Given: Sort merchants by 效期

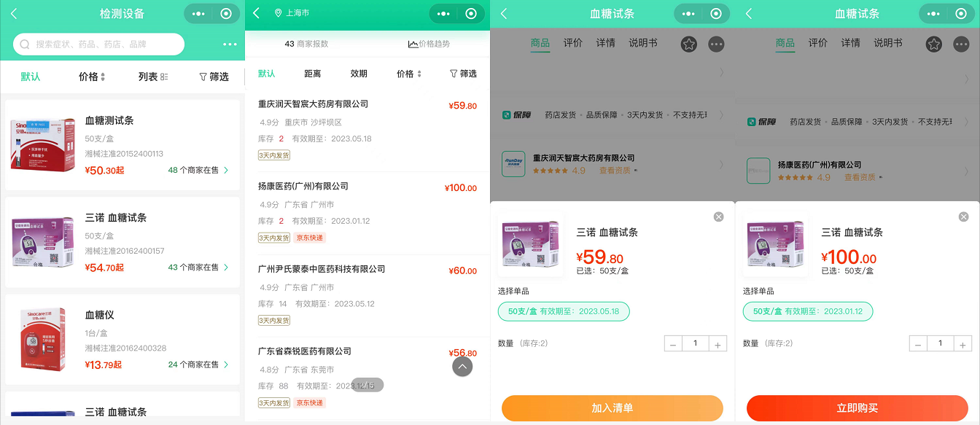Looking at the screenshot, I should 359,74.
